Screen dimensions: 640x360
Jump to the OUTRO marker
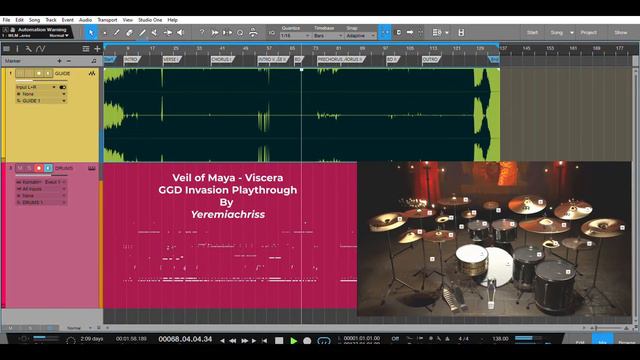[x=431, y=60]
